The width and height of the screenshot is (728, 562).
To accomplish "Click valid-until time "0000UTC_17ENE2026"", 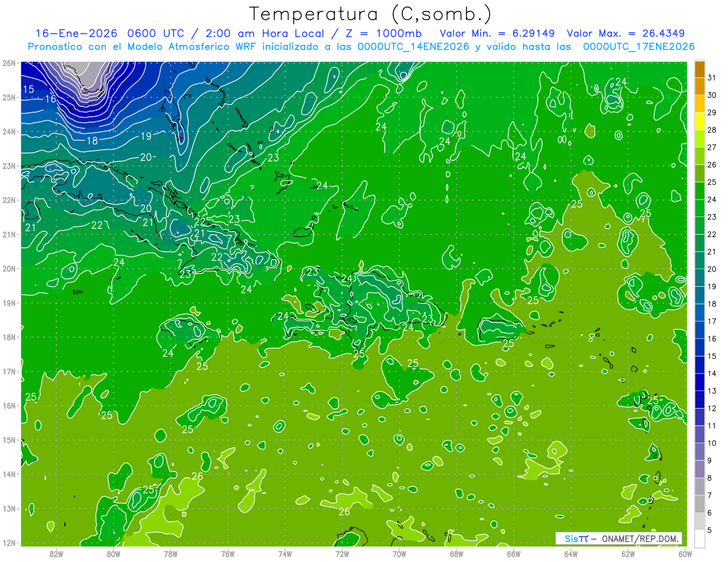I will pyautogui.click(x=638, y=47).
